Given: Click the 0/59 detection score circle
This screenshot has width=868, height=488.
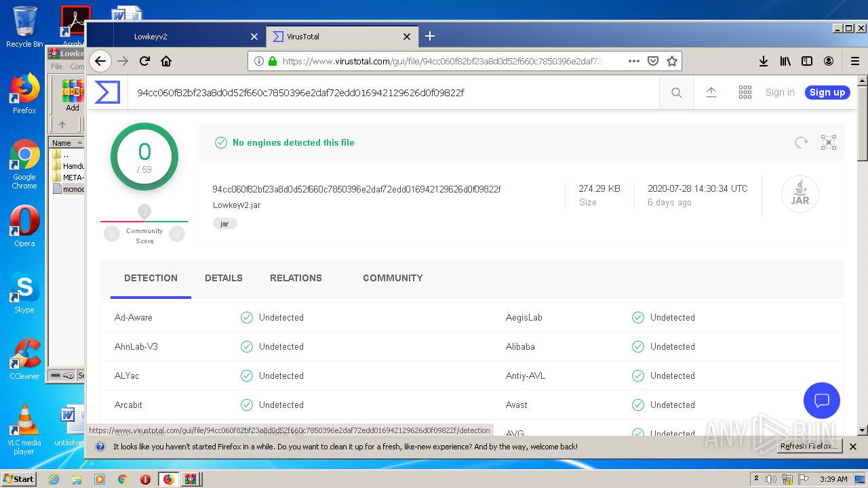Looking at the screenshot, I should [x=144, y=157].
